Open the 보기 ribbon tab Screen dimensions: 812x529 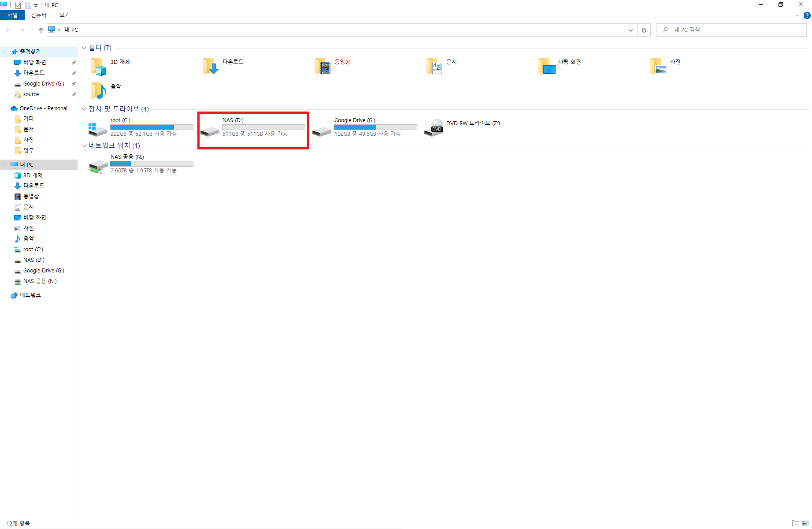coord(65,15)
